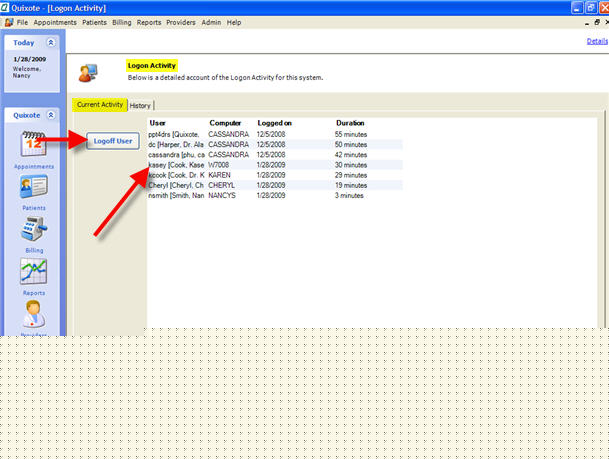Open the Reports chart icon in sidebar
Screen dimensions: 609x459
point(33,271)
